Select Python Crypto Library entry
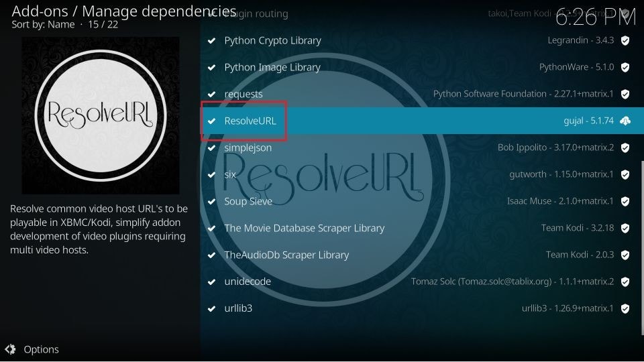644x362 pixels. [x=422, y=40]
